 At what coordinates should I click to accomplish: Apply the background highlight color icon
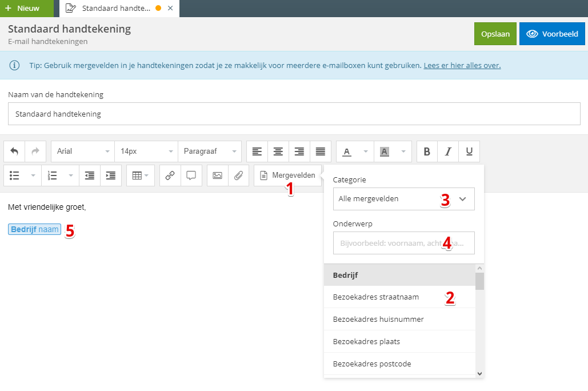click(385, 151)
